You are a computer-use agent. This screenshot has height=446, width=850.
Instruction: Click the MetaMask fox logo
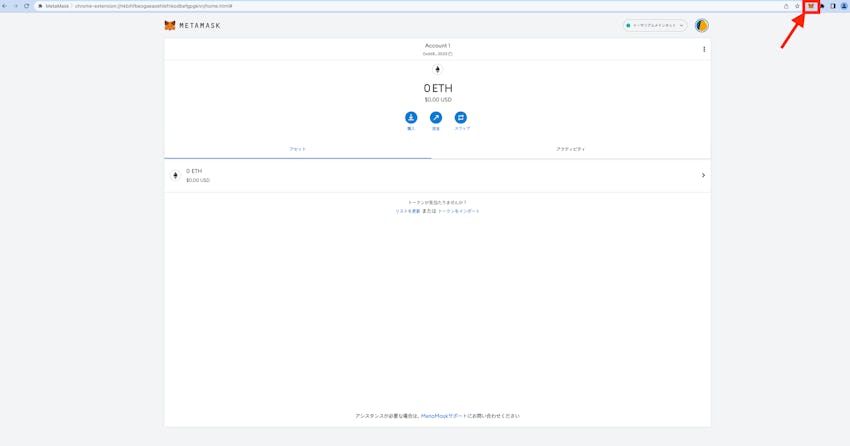tap(170, 26)
